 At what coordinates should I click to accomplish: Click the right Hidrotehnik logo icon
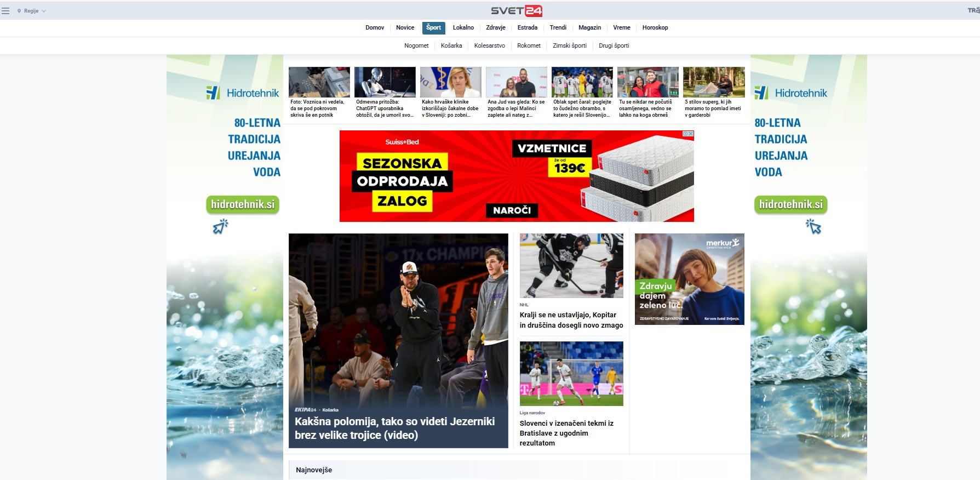761,93
